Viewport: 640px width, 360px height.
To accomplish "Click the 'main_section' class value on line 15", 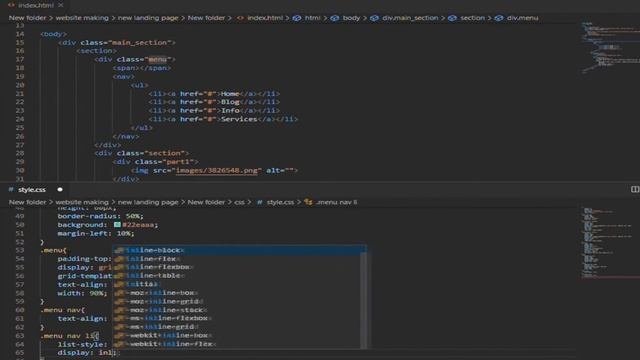I will pos(140,42).
